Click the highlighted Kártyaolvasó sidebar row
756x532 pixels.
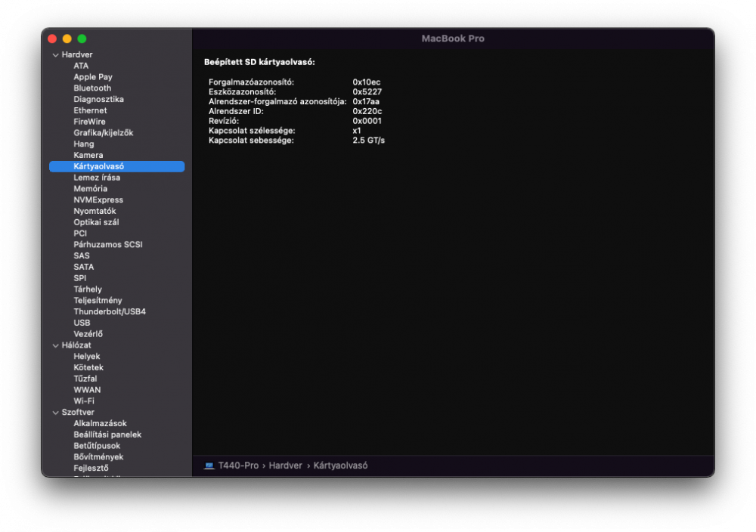pos(116,166)
